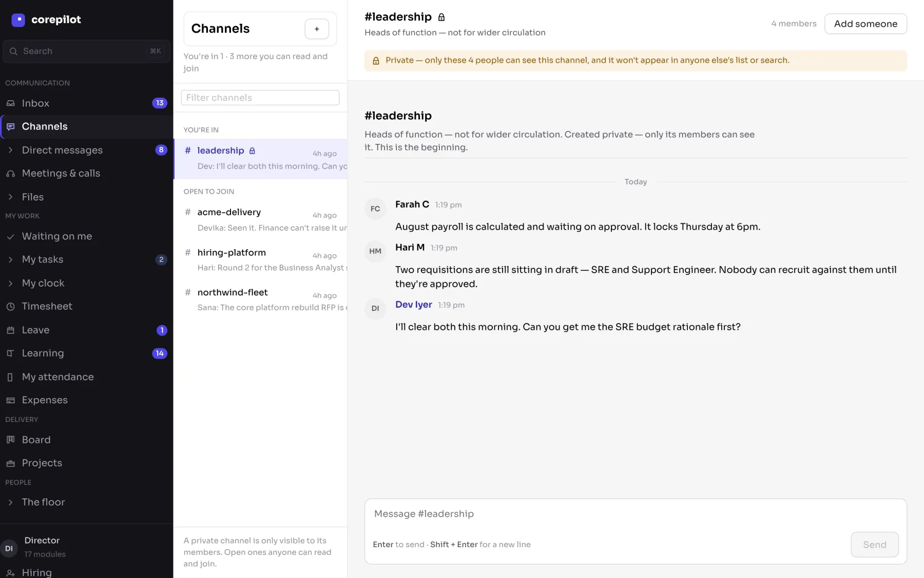Image resolution: width=924 pixels, height=578 pixels.
Task: Click Hari M's name in the chat
Action: point(410,248)
